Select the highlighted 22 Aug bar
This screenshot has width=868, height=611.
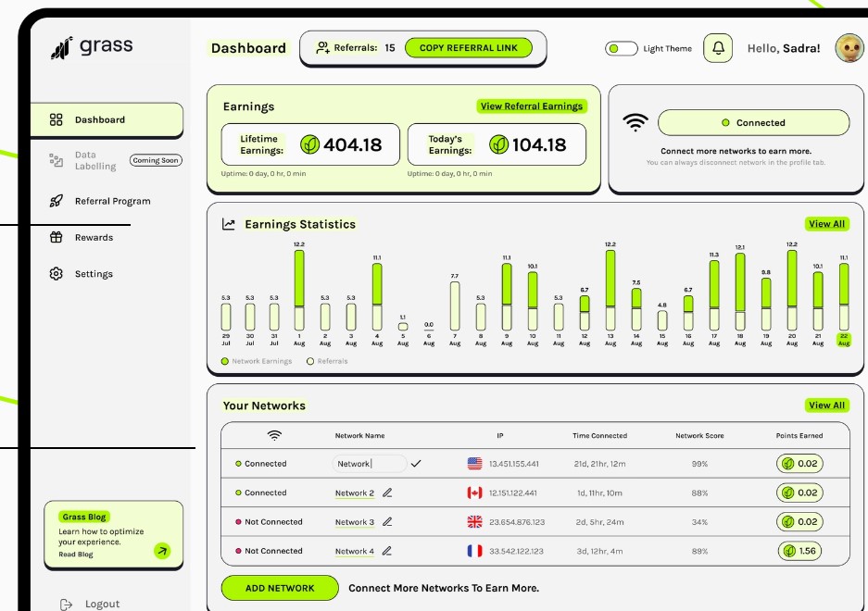click(844, 296)
